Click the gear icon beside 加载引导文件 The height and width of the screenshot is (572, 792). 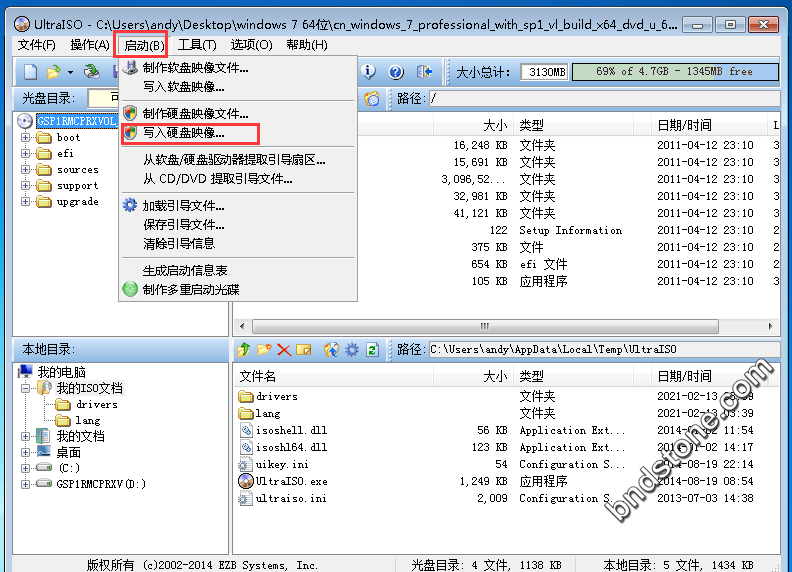click(x=130, y=205)
